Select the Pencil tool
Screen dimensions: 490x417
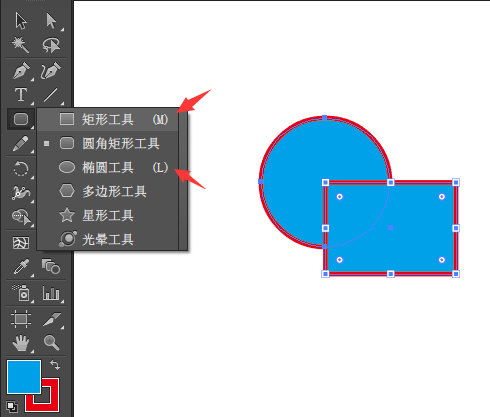point(21,143)
